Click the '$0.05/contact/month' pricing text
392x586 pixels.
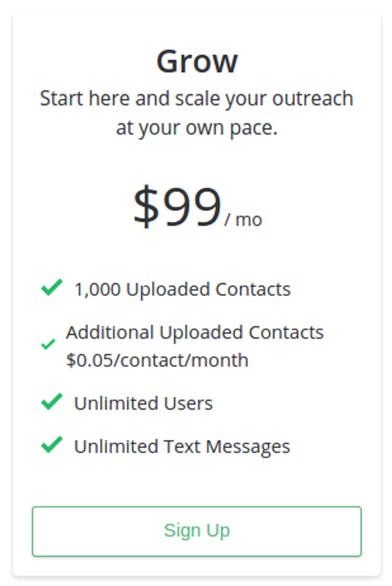tap(157, 360)
